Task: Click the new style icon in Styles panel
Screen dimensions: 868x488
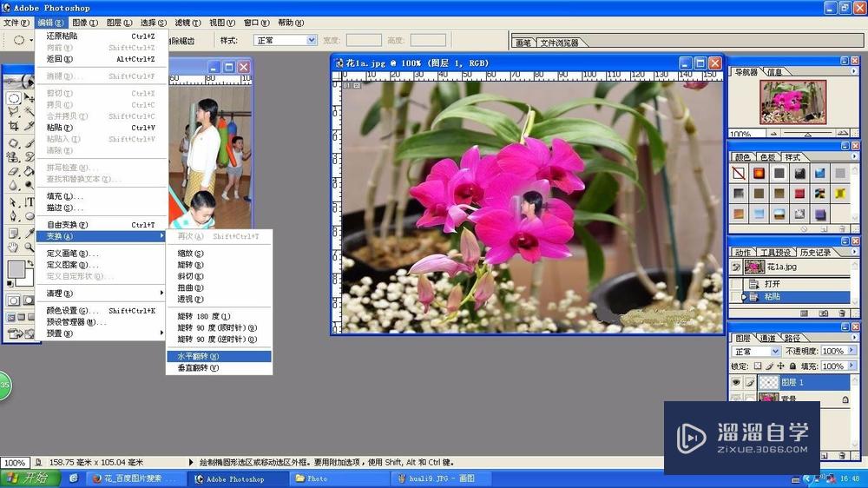Action: [x=824, y=228]
